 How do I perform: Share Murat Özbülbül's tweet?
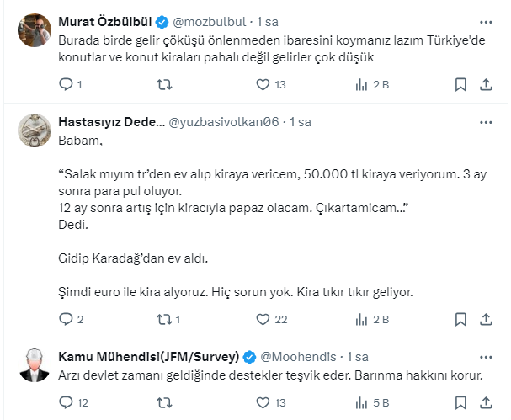pos(486,84)
